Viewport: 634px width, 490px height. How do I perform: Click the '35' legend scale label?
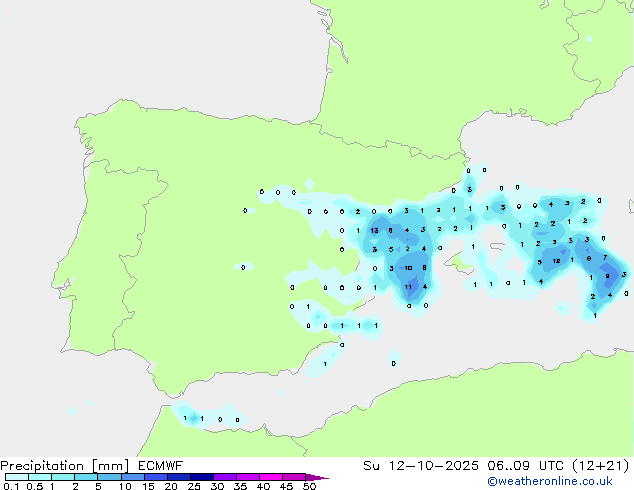click(240, 486)
